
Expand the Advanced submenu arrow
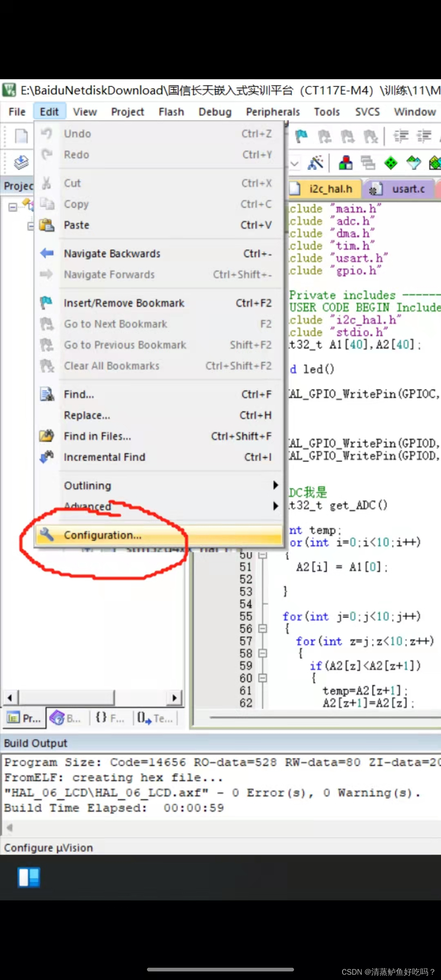point(276,506)
